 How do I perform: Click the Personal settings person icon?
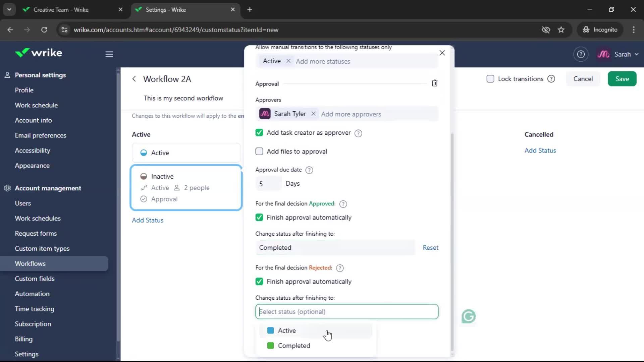7,75
